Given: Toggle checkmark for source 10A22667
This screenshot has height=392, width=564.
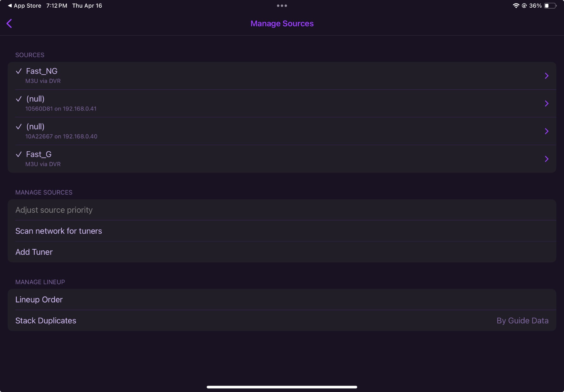Looking at the screenshot, I should (19, 127).
